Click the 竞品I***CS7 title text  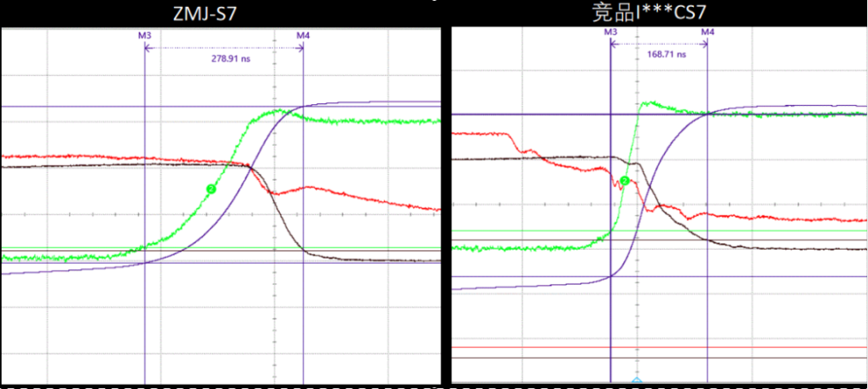[660, 11]
